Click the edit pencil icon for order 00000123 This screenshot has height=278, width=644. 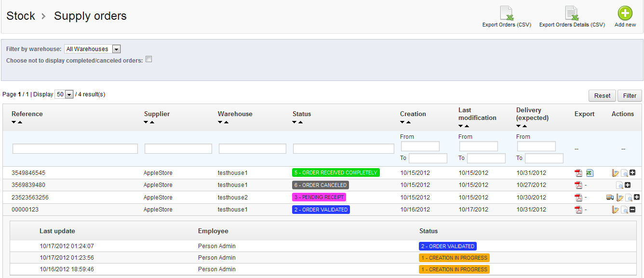coord(616,210)
